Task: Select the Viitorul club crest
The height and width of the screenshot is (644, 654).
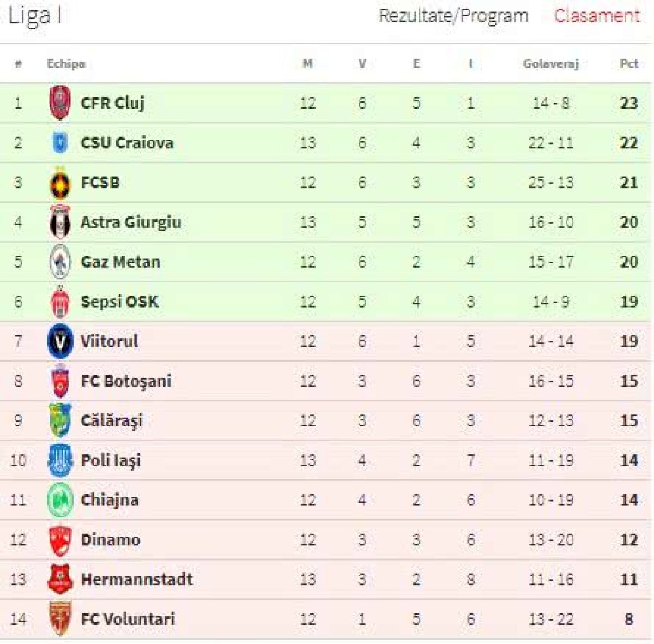Action: [x=60, y=341]
